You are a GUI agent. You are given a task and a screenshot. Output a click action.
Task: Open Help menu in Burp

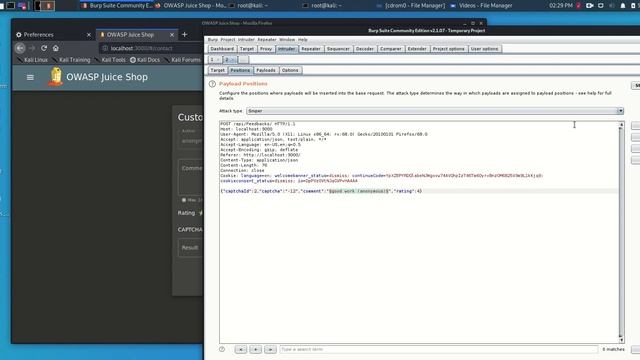click(x=302, y=40)
